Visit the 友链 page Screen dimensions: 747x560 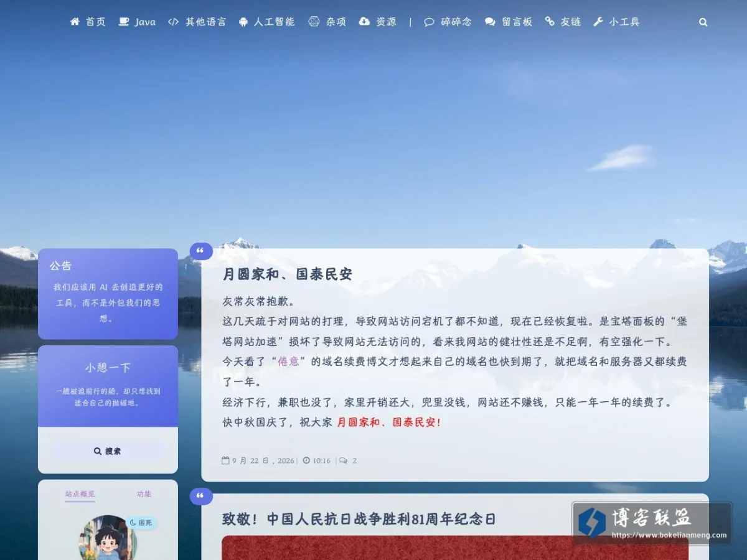click(570, 22)
